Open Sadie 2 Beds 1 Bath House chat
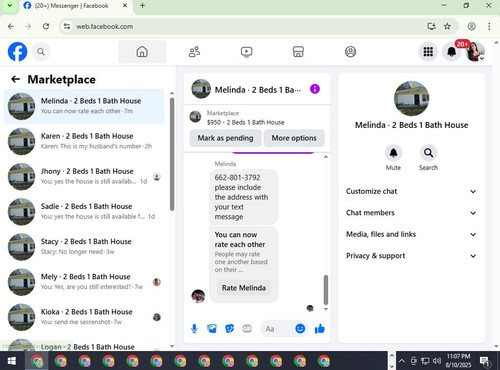The width and height of the screenshot is (500, 370). [x=84, y=211]
